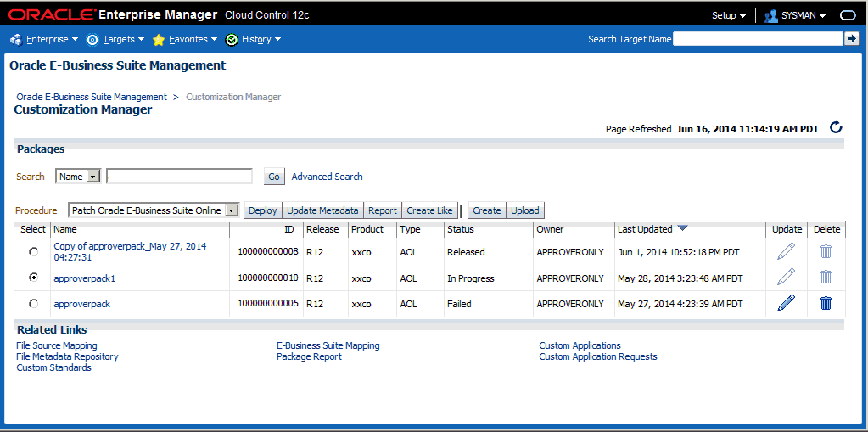This screenshot has width=868, height=432.
Task: Click update pencil for Copy of approverpack row
Action: click(786, 251)
